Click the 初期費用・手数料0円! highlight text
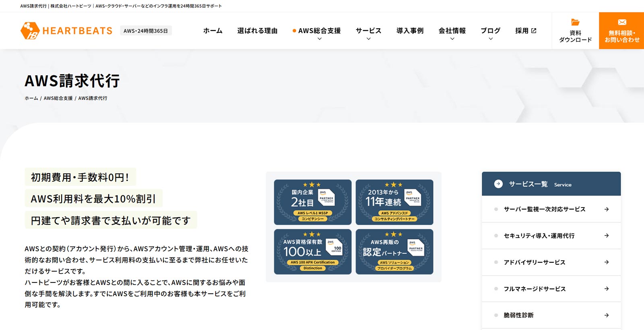 click(80, 177)
